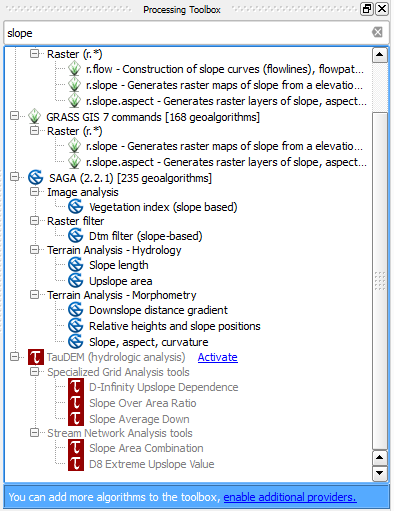This screenshot has height=511, width=394.
Task: Select TauDEM (hydrologic analysis) label
Action: tap(116, 357)
